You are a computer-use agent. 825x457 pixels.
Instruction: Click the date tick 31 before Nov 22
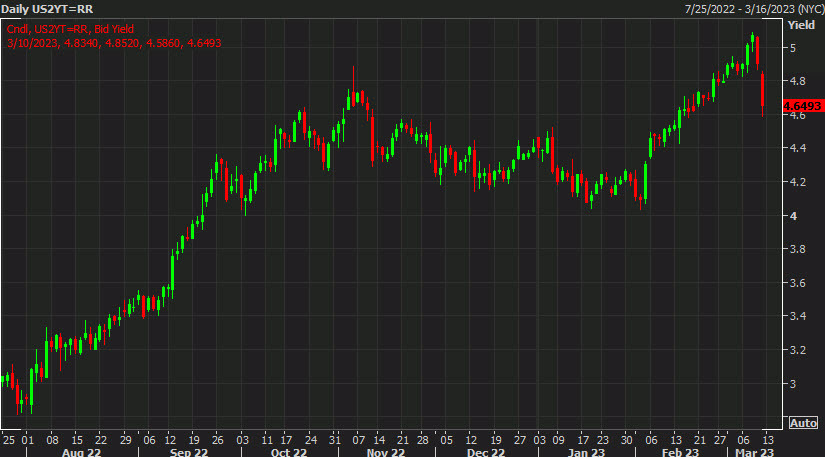(x=335, y=440)
